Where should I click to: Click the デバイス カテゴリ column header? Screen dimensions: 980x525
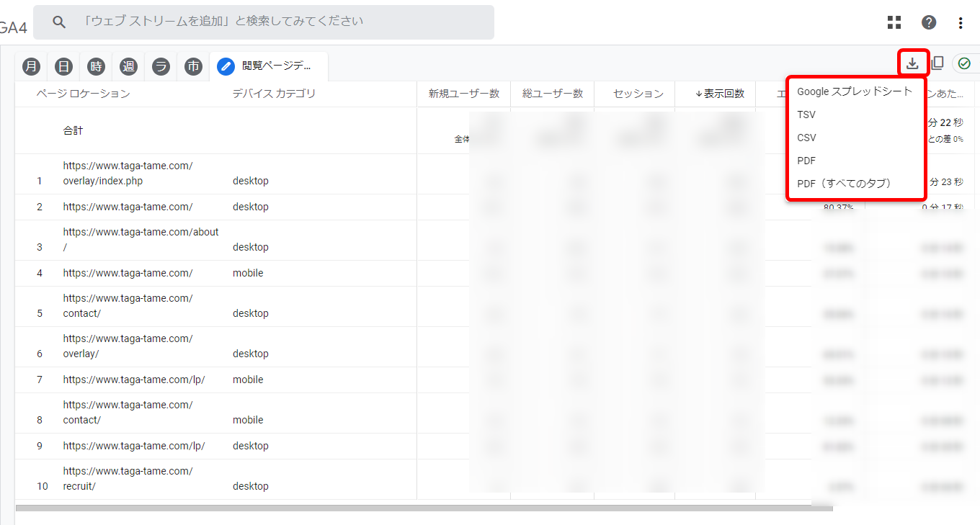click(274, 94)
